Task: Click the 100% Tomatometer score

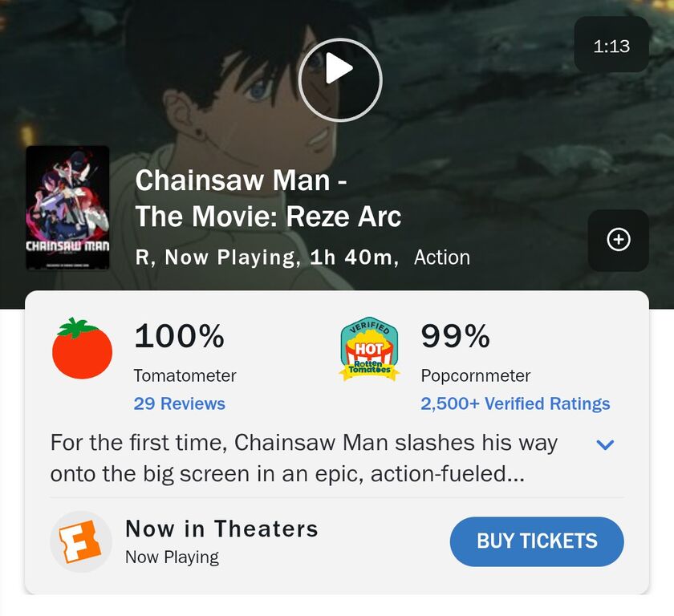Action: pyautogui.click(x=179, y=337)
